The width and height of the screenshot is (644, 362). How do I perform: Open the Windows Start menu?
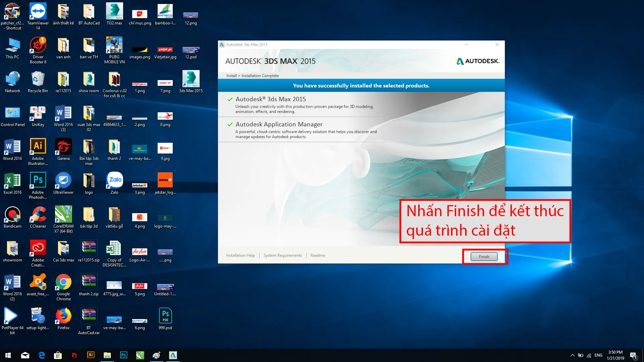pyautogui.click(x=8, y=355)
